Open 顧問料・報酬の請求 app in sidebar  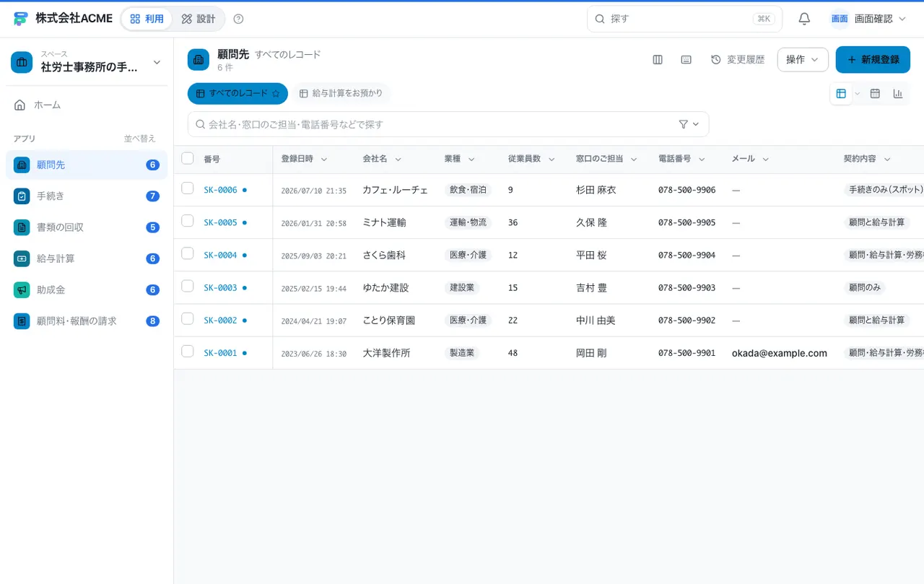(x=87, y=321)
